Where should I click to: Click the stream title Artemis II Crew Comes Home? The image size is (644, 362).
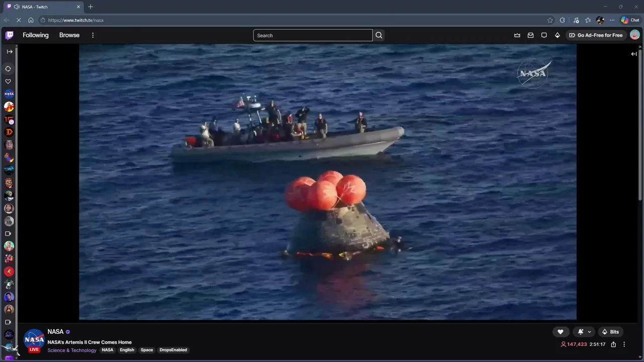coord(90,342)
